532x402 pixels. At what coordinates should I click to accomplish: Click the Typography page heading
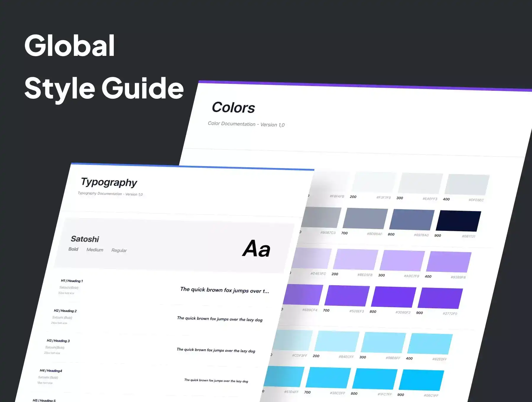point(109,182)
